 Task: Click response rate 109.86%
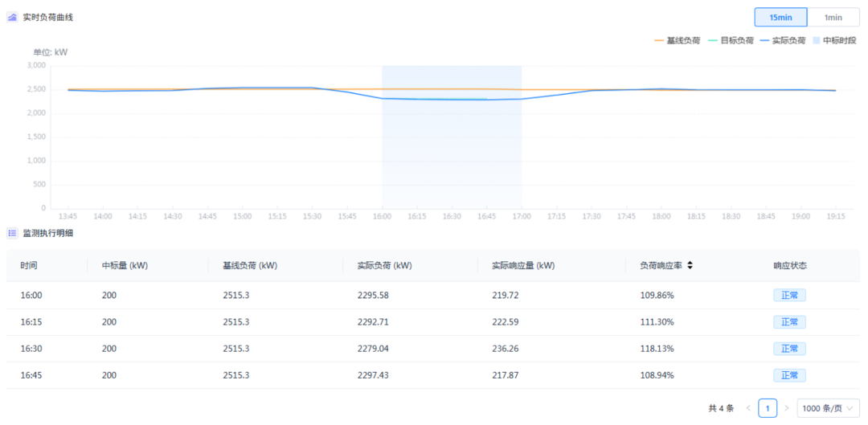pos(657,296)
